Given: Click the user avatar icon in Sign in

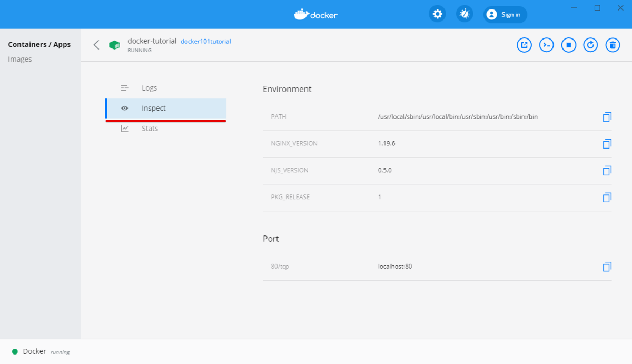Looking at the screenshot, I should pyautogui.click(x=491, y=14).
